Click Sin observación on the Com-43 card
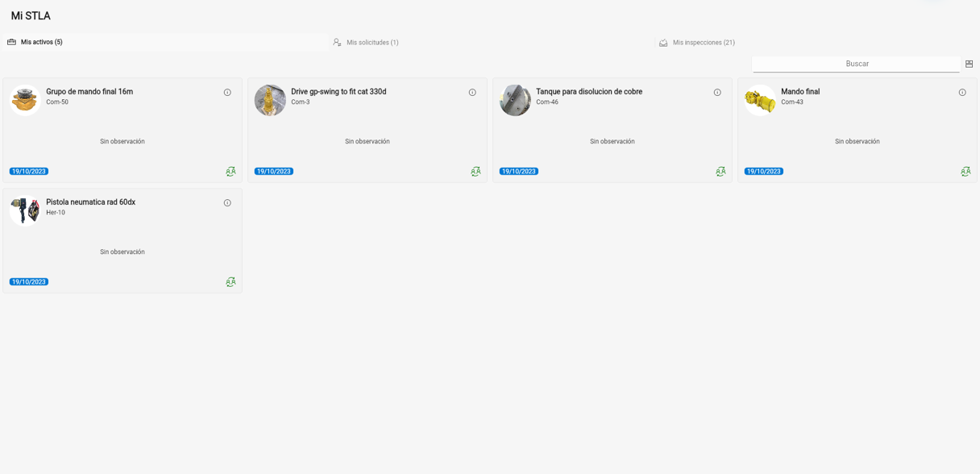980x474 pixels. (857, 142)
